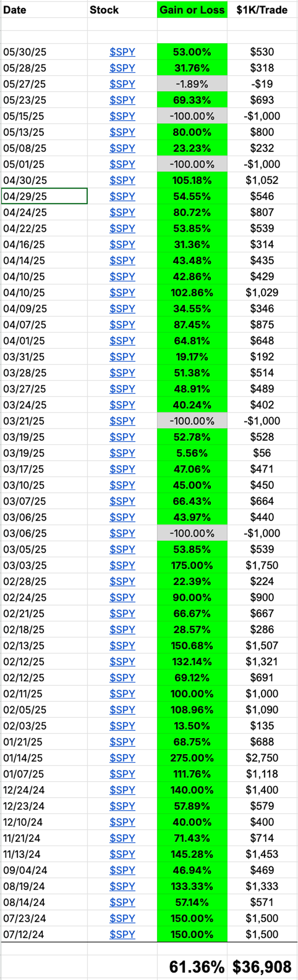The height and width of the screenshot is (980, 298).
Task: Click the $SPY link in 04/29/25 row
Action: [x=122, y=196]
